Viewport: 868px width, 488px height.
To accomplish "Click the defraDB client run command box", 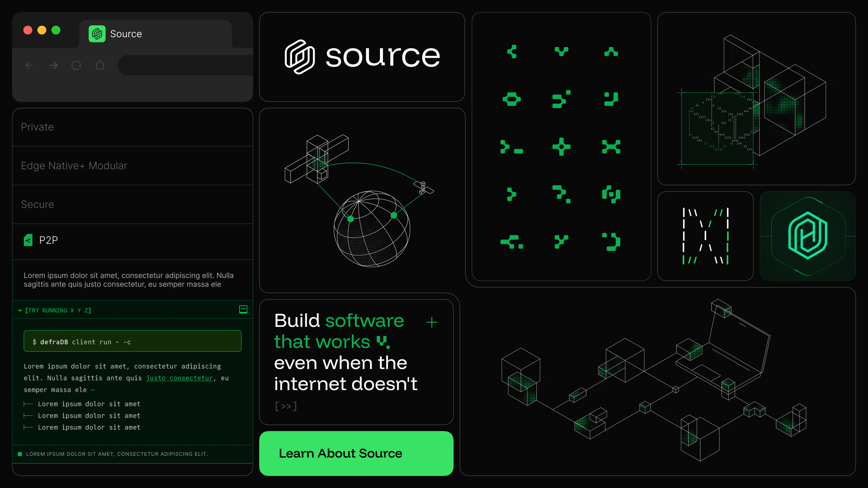I will [x=132, y=341].
